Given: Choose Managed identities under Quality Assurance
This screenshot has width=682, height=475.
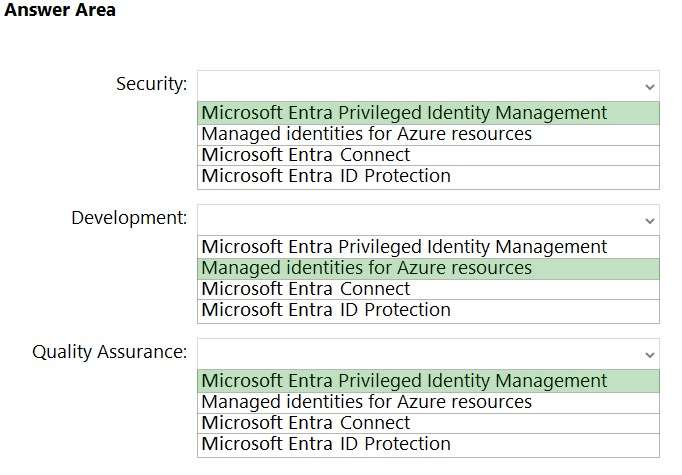Looking at the screenshot, I should pyautogui.click(x=366, y=402).
